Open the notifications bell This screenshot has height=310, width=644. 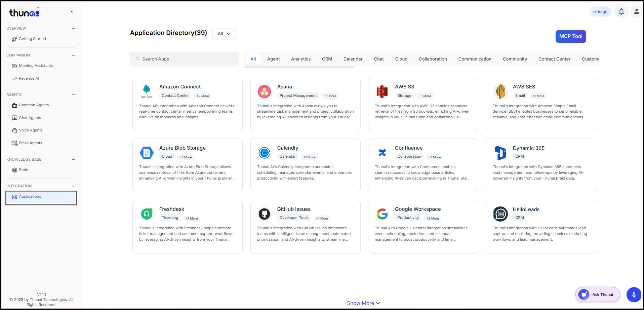point(621,11)
